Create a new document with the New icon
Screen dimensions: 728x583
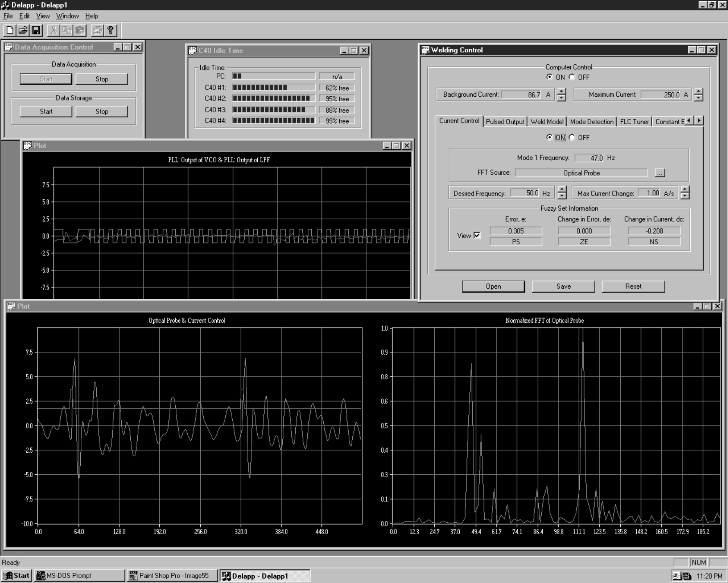9,30
